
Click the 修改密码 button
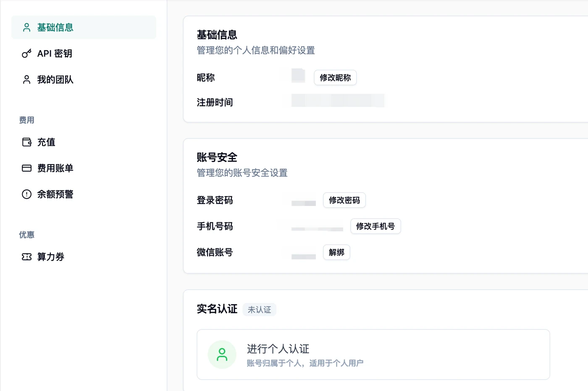[344, 200]
